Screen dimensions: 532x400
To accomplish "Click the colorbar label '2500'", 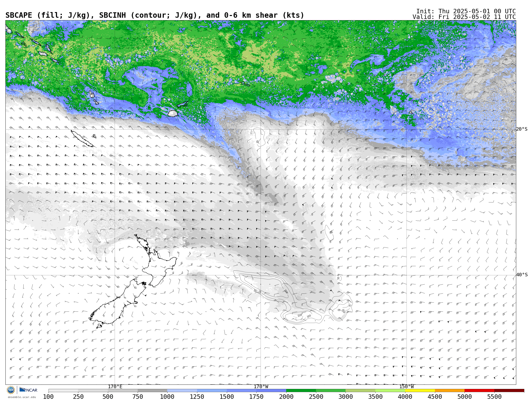I will pos(316,397).
